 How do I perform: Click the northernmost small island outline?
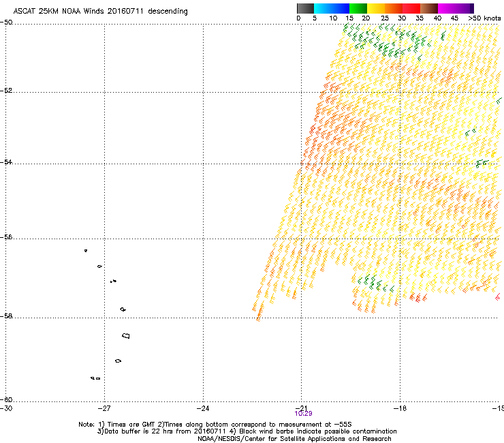click(86, 250)
